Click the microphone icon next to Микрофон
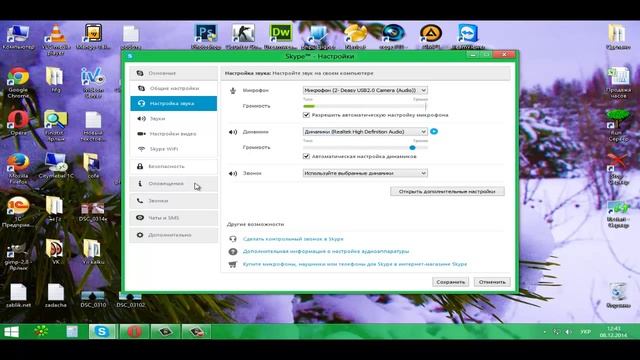Viewport: 640px width, 360px height. 233,90
